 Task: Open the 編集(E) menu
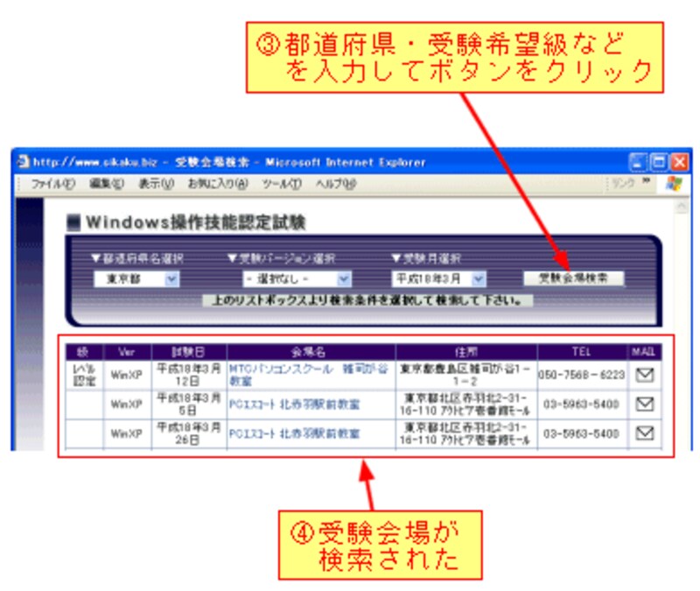pyautogui.click(x=106, y=184)
